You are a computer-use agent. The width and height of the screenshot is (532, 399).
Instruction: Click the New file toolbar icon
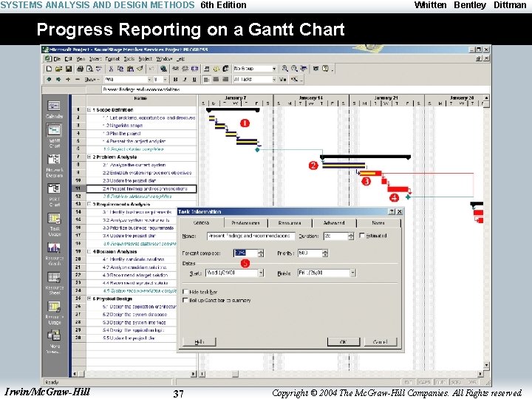coord(49,69)
